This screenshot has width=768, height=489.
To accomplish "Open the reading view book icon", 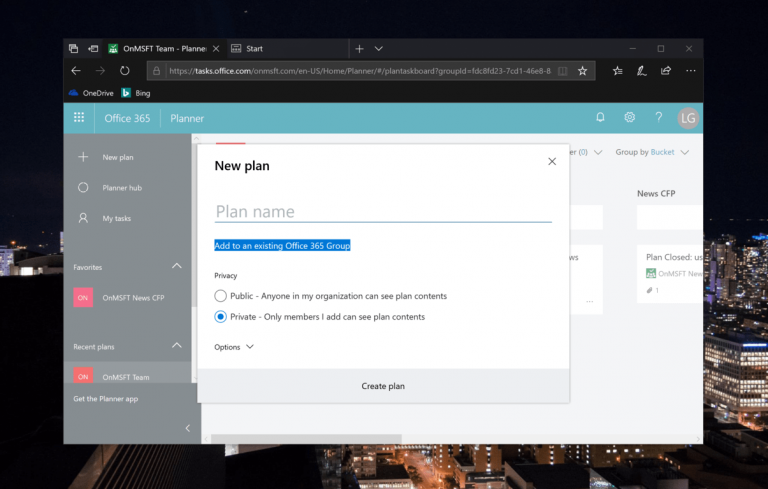I will pyautogui.click(x=563, y=71).
